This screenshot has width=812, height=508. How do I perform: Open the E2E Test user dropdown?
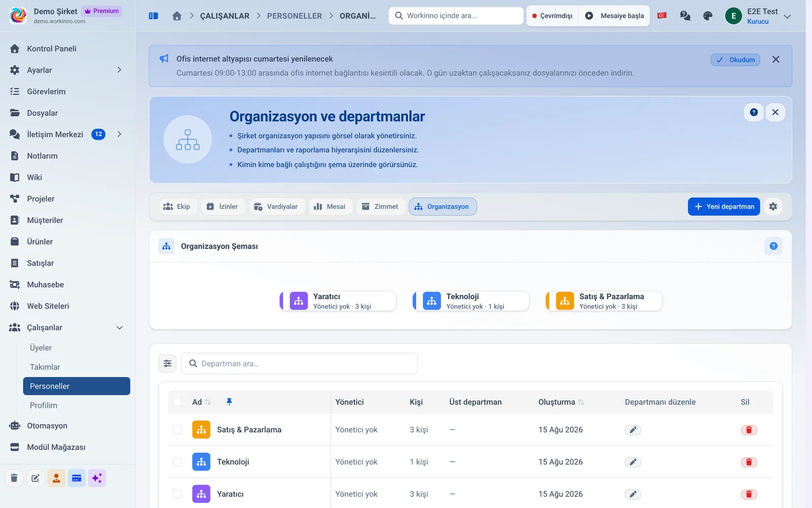pyautogui.click(x=758, y=16)
